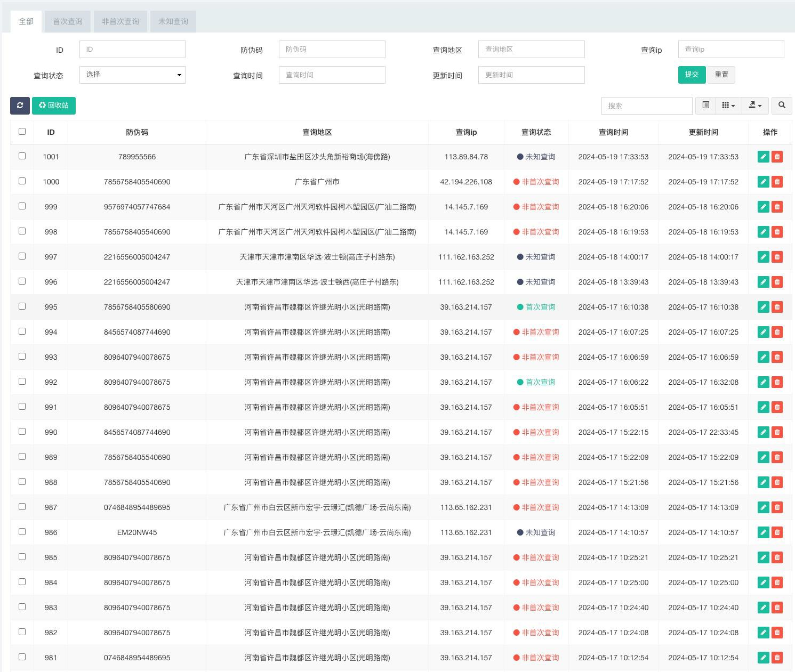
Task: Click IP address 42.194.226.108
Action: click(x=466, y=182)
